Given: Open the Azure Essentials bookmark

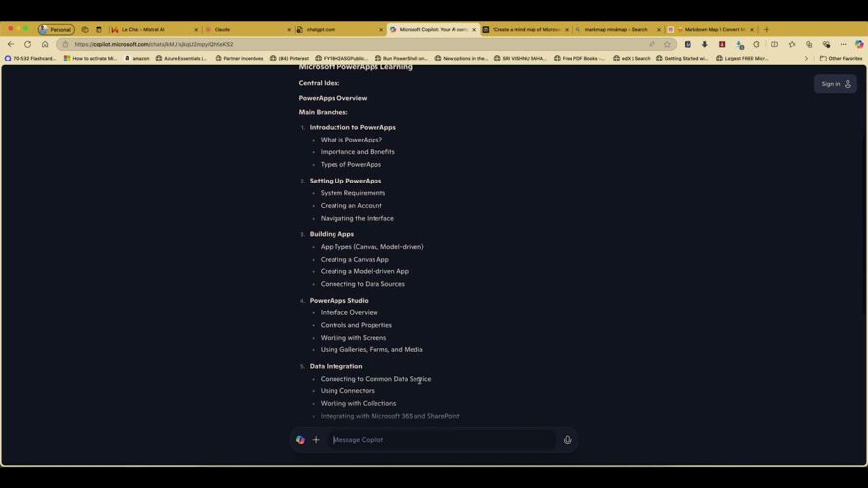Looking at the screenshot, I should tap(181, 59).
